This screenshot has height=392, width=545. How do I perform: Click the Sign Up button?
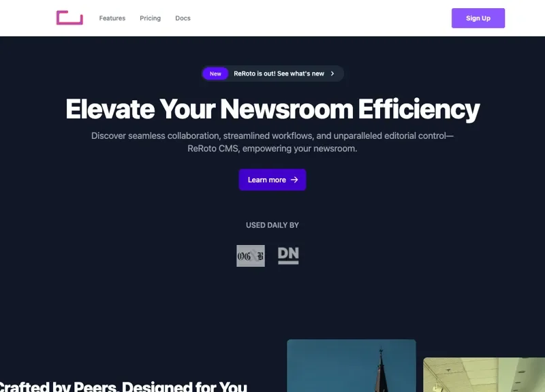[x=478, y=18]
